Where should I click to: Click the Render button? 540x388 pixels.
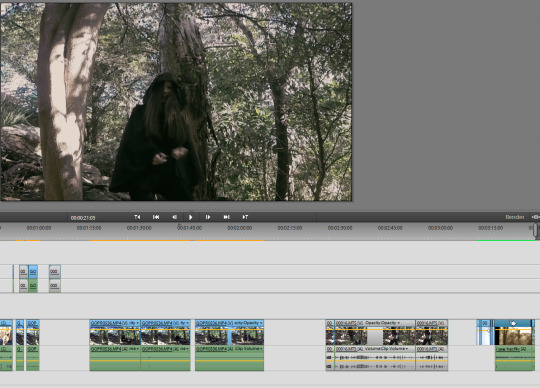click(515, 217)
